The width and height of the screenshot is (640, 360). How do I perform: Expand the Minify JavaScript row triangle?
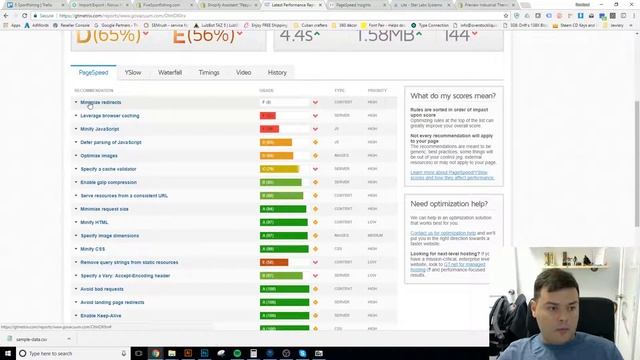(76, 129)
